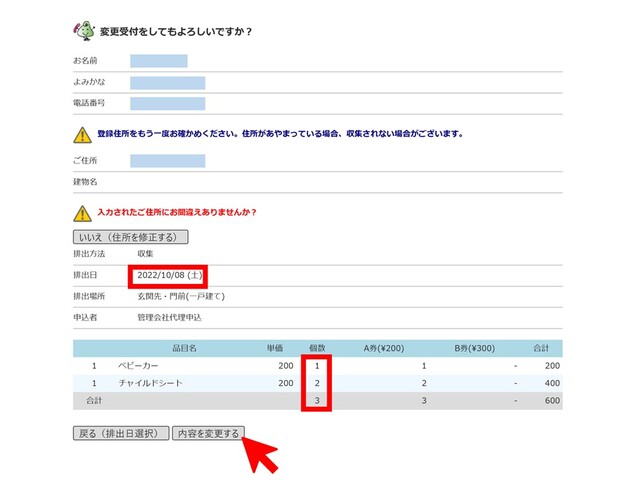
Task: Click the 個数 value for チャイルドシート
Action: click(x=317, y=383)
